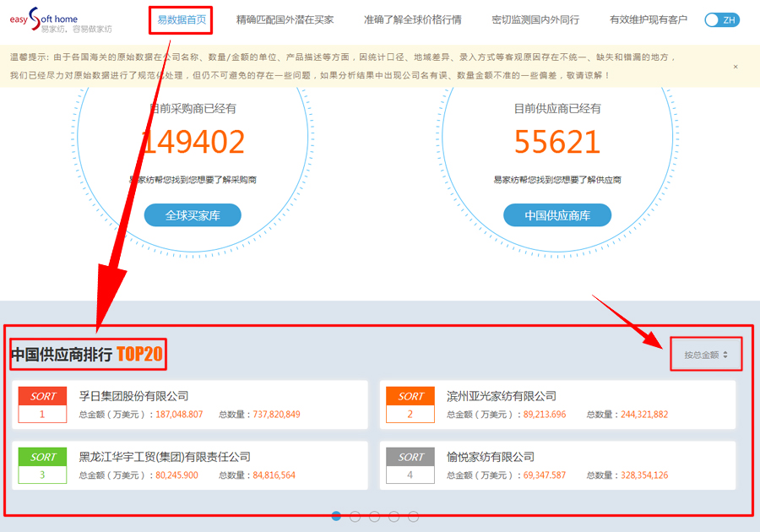The width and height of the screenshot is (760, 532).
Task: Select the third carousel page dot
Action: (375, 517)
